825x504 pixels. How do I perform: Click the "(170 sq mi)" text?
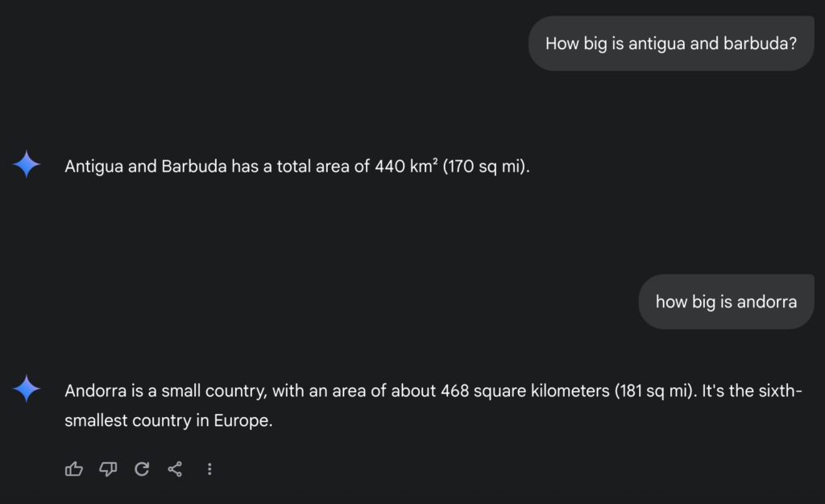pyautogui.click(x=485, y=167)
